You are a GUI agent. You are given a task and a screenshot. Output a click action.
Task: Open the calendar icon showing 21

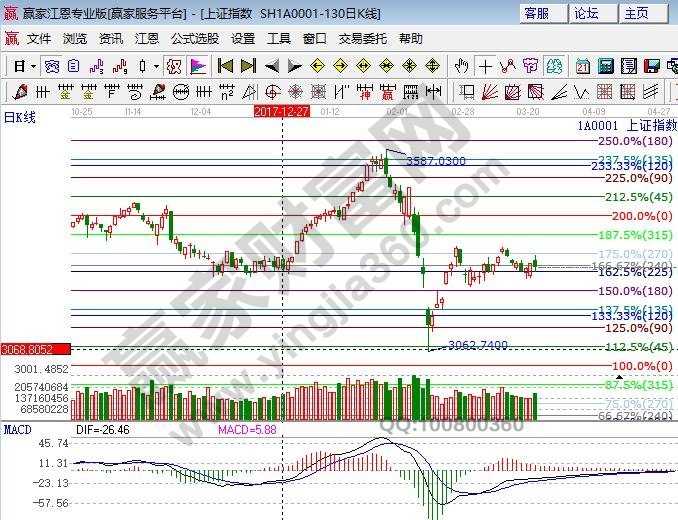(x=583, y=66)
